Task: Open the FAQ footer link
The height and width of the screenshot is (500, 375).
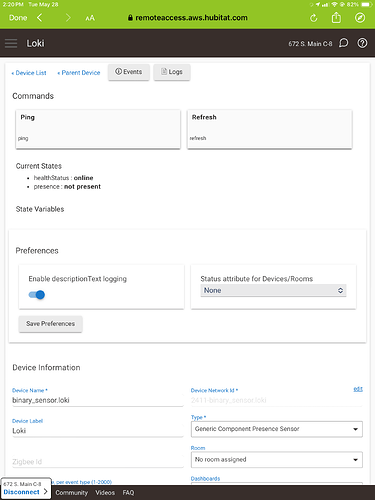Action: point(128,493)
